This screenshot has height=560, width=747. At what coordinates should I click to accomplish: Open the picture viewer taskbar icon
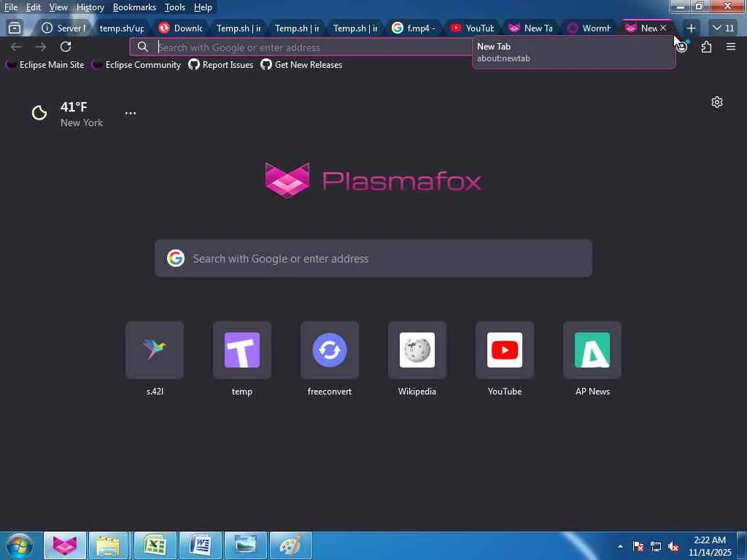pyautogui.click(x=245, y=545)
